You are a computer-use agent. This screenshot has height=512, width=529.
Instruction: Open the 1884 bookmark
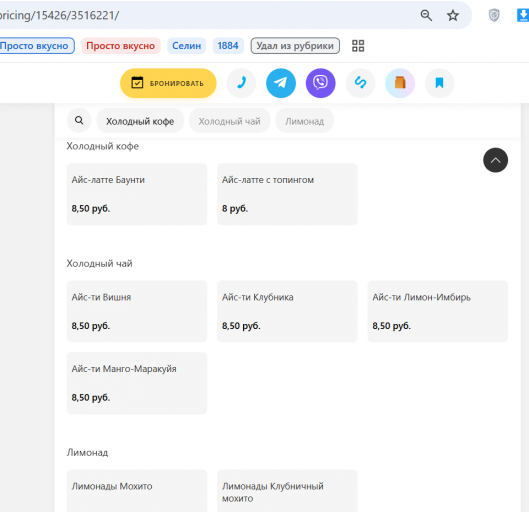228,46
